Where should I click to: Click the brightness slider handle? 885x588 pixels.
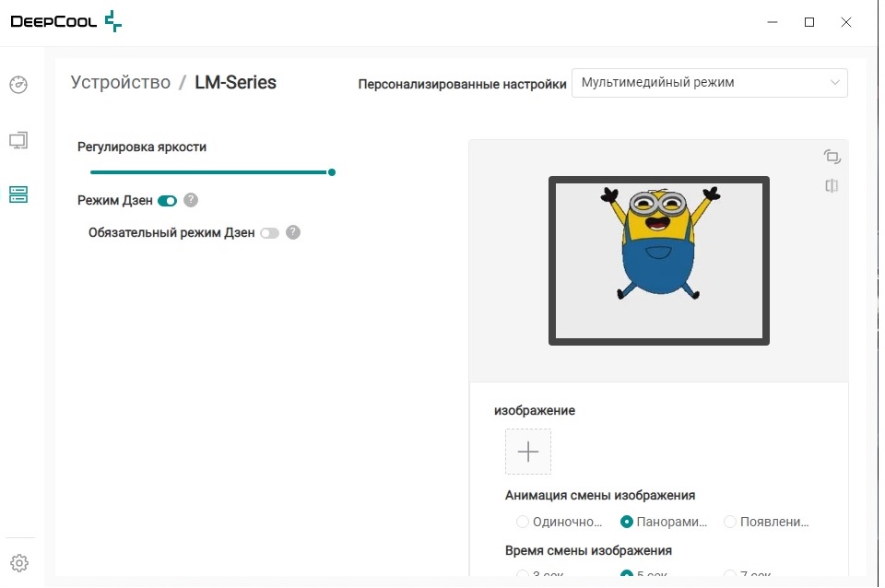point(332,172)
